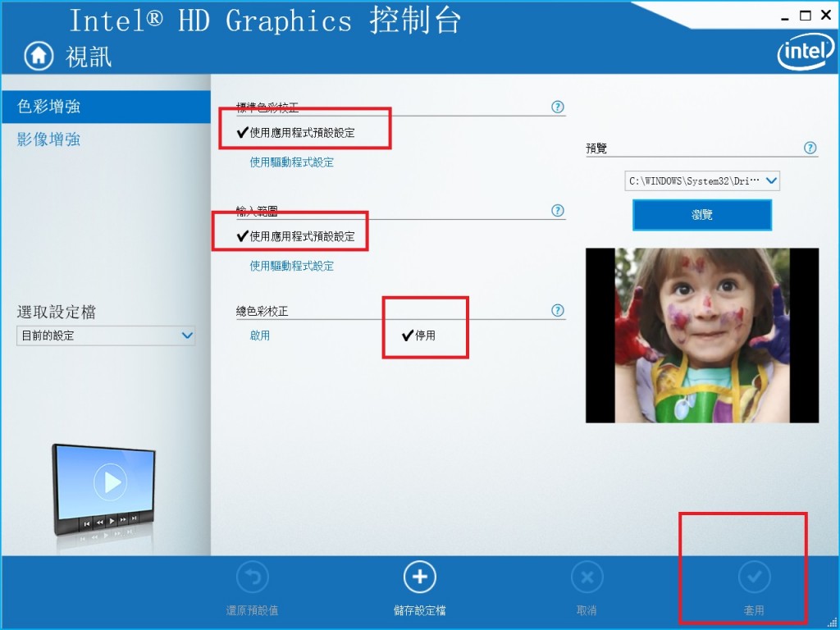
Task: Click the Intel logo
Action: (806, 53)
